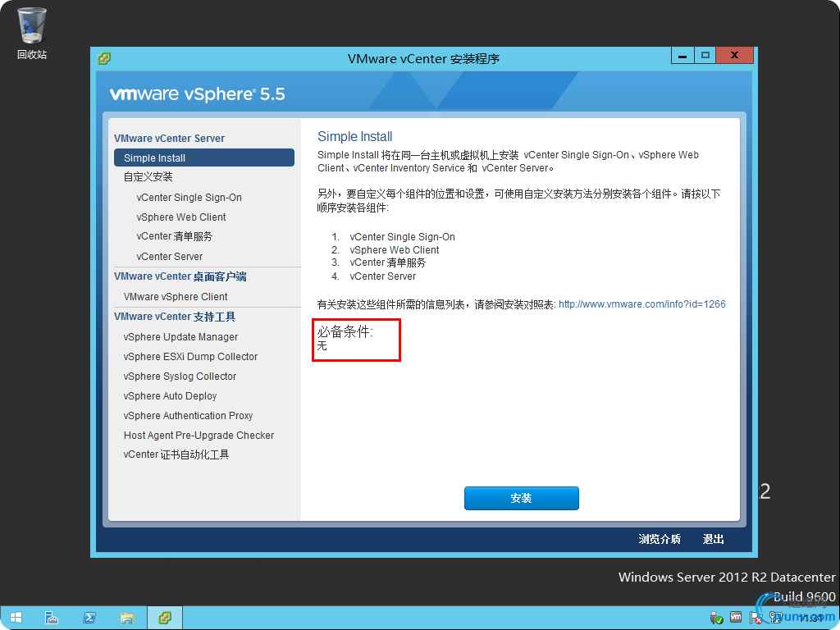This screenshot has height=630, width=840.
Task: Select VMware vSphere Client in the sidebar
Action: click(176, 297)
